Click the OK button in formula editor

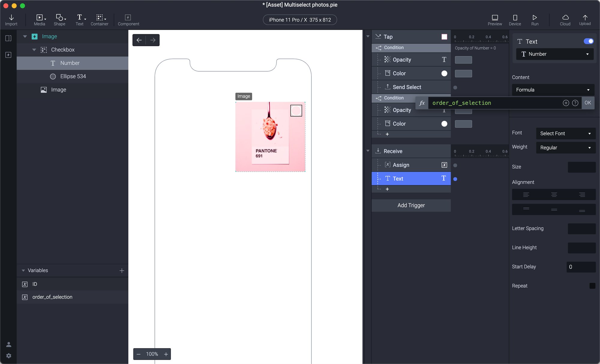point(588,103)
